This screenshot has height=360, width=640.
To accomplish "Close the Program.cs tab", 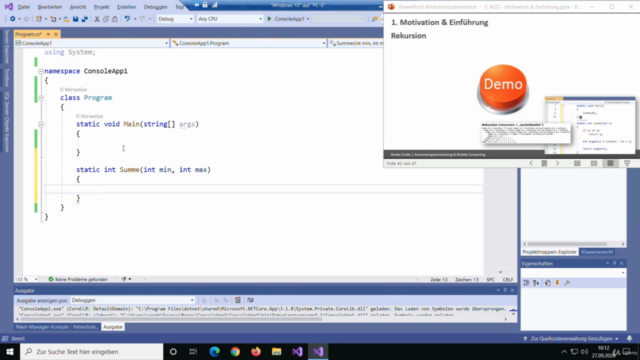I will coord(56,34).
